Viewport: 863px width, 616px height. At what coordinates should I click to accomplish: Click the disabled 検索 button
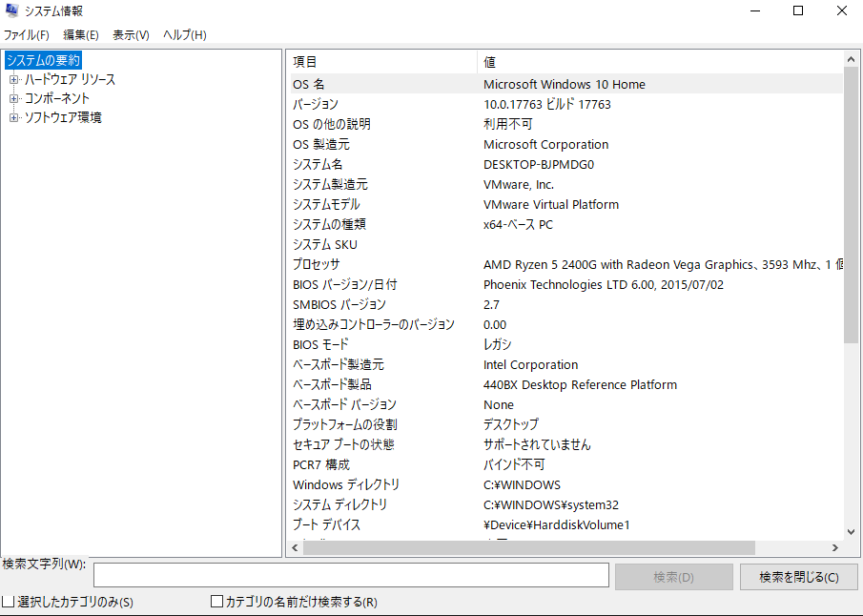[x=673, y=574]
